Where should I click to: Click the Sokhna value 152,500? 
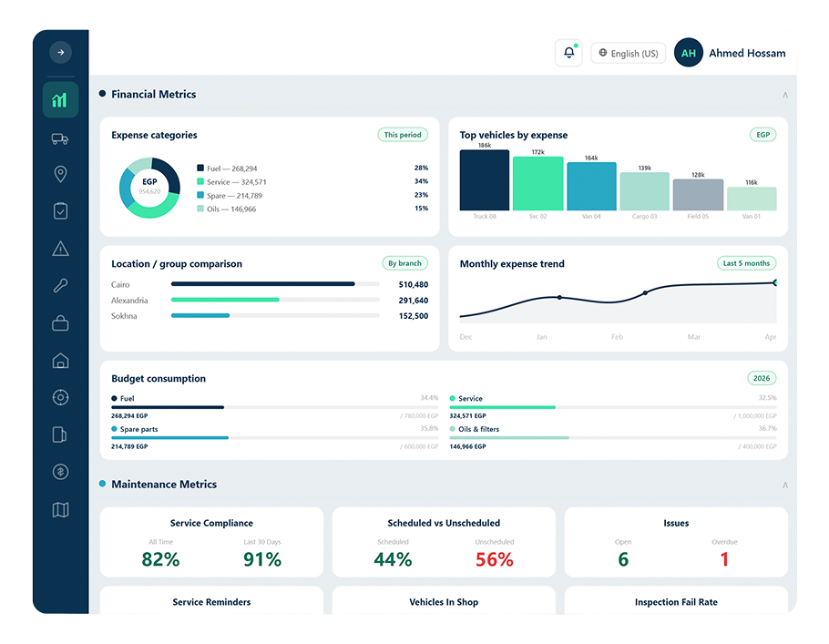point(413,316)
